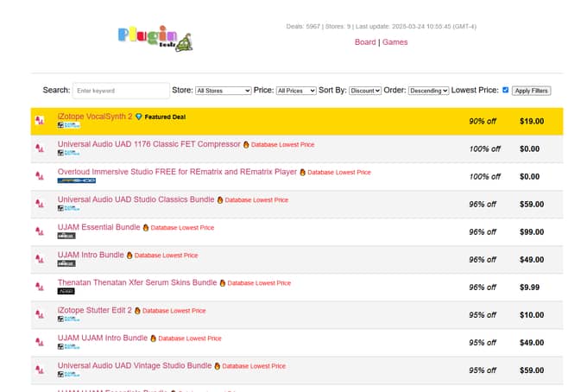Open the UJAM Essential Bundle link
Image resolution: width=587 pixels, height=392 pixels.
98,227
